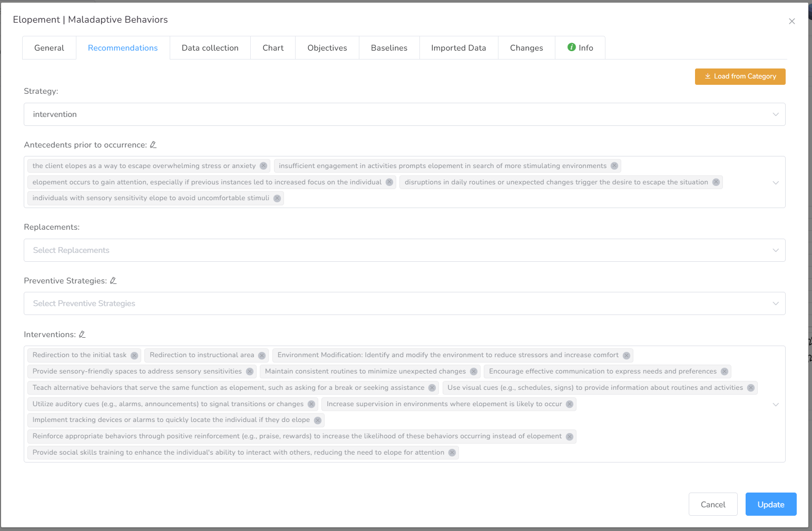Remove the 'Redirection to the initial task' tag
The width and height of the screenshot is (812, 531).
[134, 356]
